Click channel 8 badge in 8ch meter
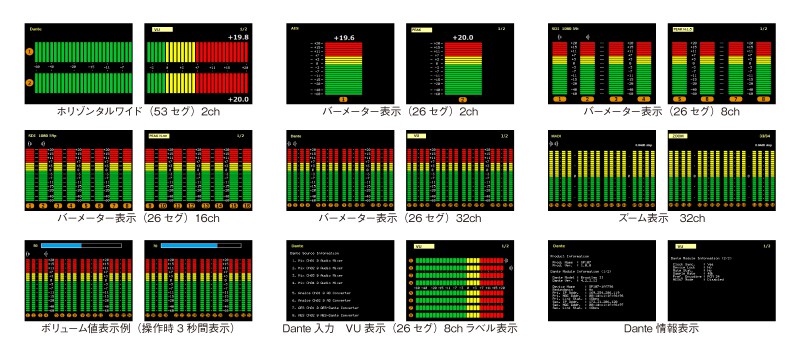 pos(763,99)
